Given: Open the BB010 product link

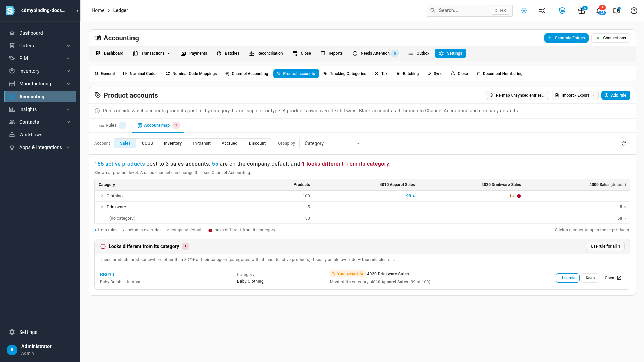Looking at the screenshot, I should click(107, 275).
